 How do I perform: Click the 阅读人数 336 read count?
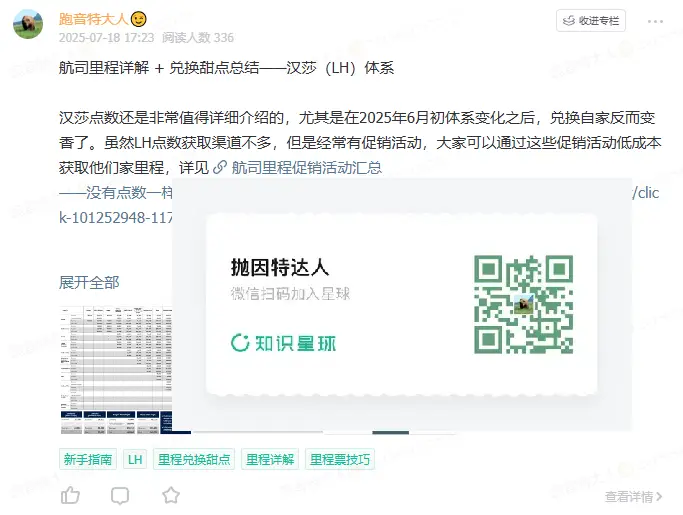coord(198,38)
